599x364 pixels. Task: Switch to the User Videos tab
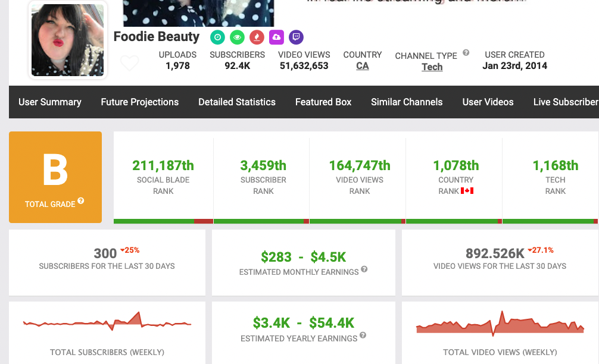tap(488, 102)
